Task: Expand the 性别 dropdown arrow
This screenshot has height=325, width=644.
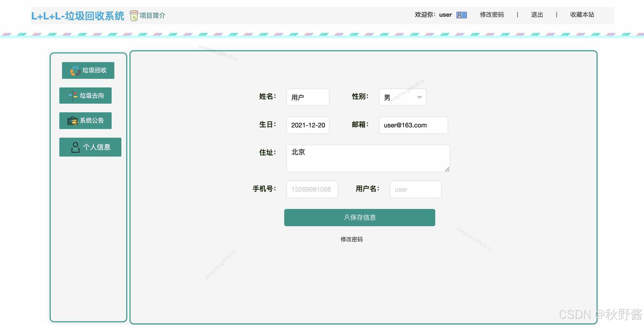Action: point(419,97)
